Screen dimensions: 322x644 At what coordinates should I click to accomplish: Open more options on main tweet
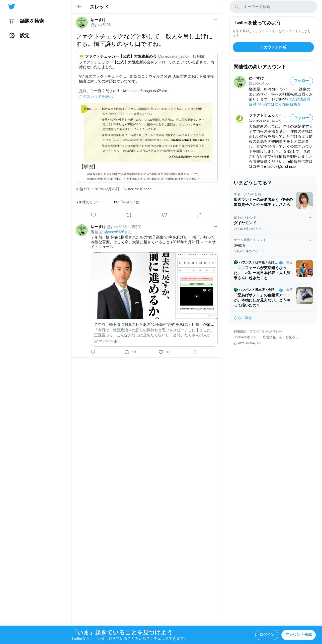[x=215, y=20]
